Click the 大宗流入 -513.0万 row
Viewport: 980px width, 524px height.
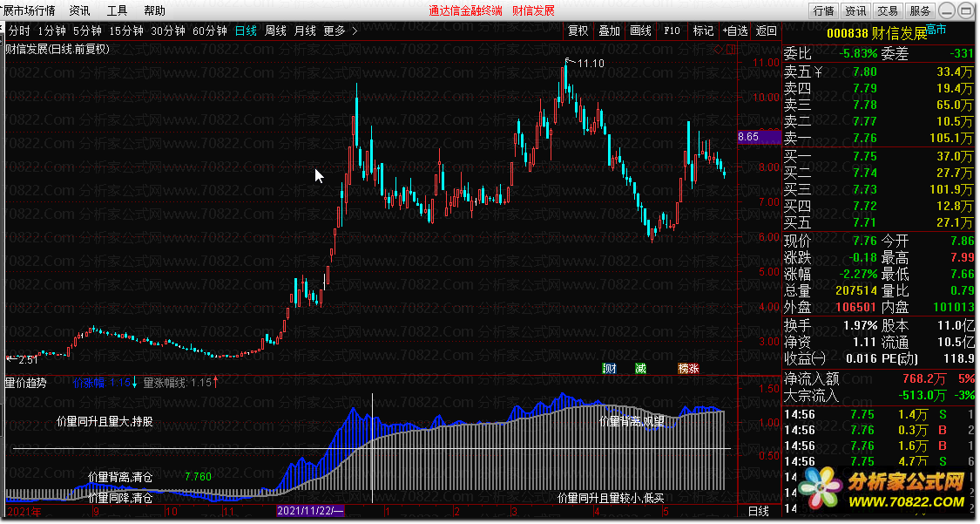click(879, 395)
